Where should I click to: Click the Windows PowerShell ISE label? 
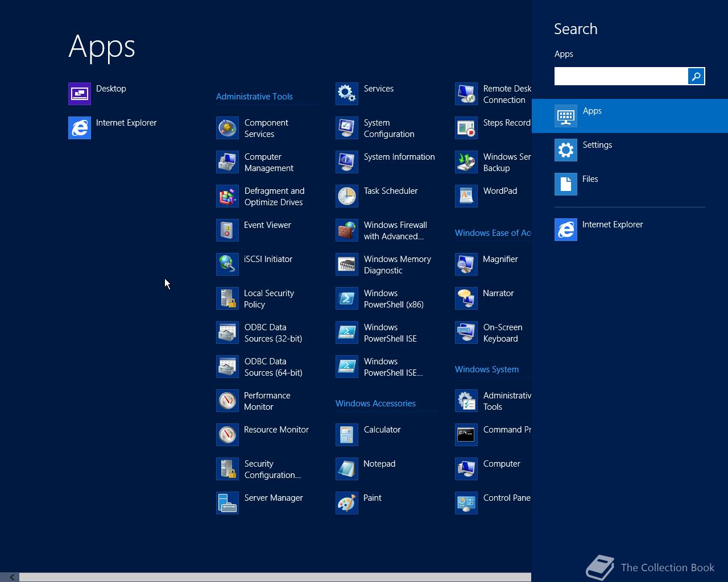click(x=390, y=333)
